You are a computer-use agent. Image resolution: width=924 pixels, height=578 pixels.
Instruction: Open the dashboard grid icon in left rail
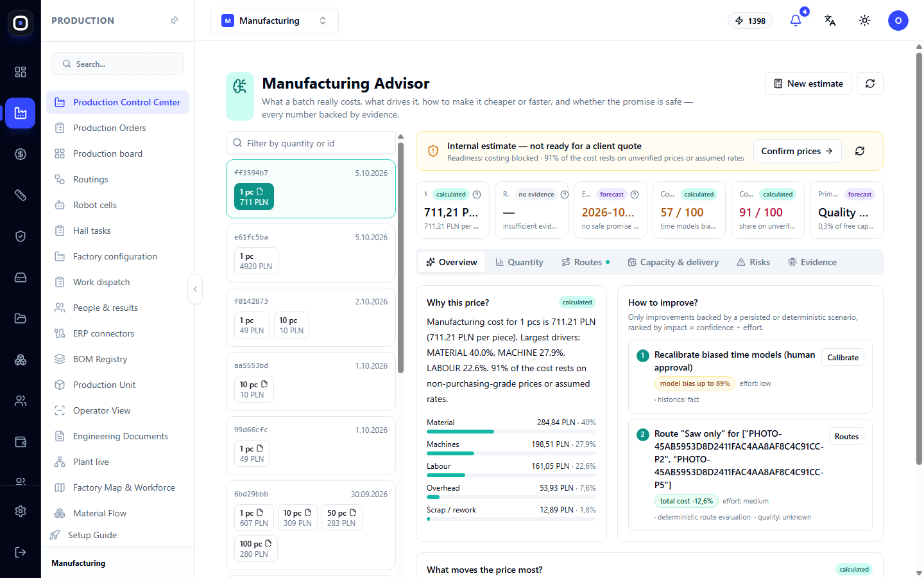click(21, 72)
